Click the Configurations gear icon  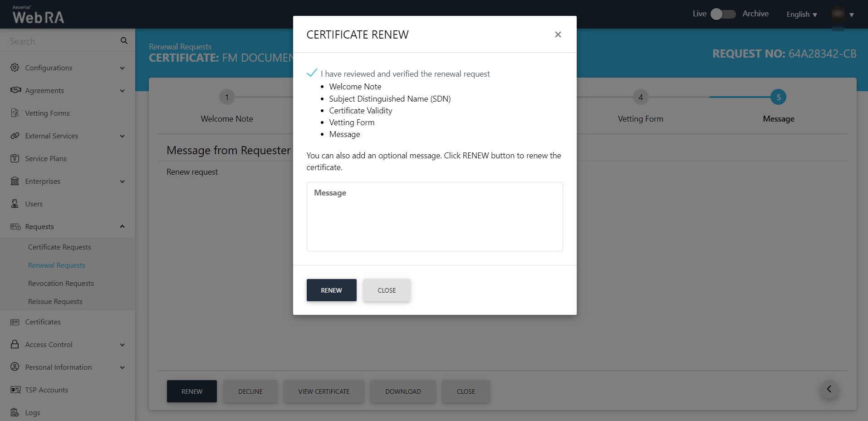[x=15, y=68]
